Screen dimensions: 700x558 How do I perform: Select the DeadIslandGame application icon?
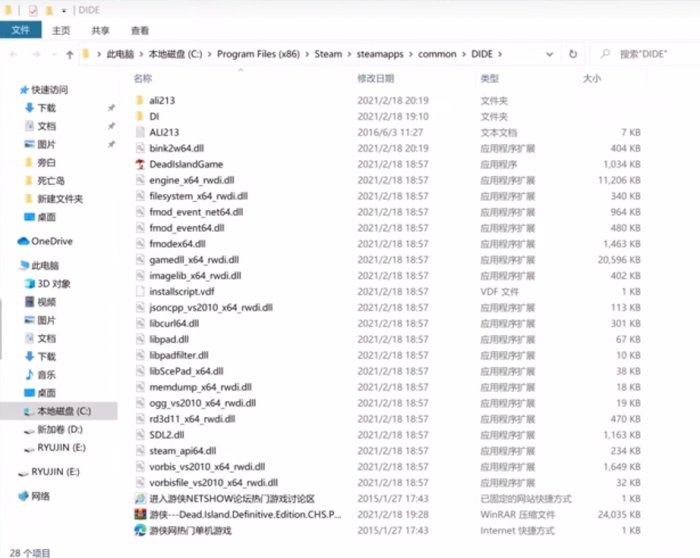point(140,164)
